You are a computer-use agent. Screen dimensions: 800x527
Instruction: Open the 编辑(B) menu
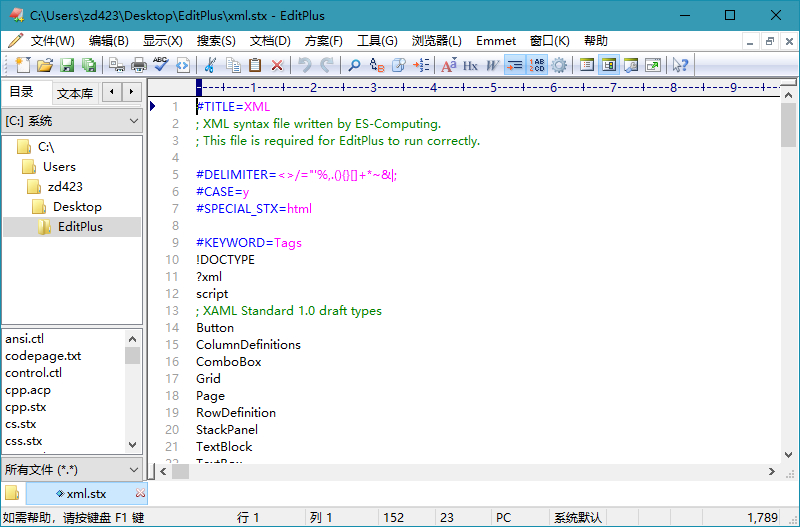point(109,41)
